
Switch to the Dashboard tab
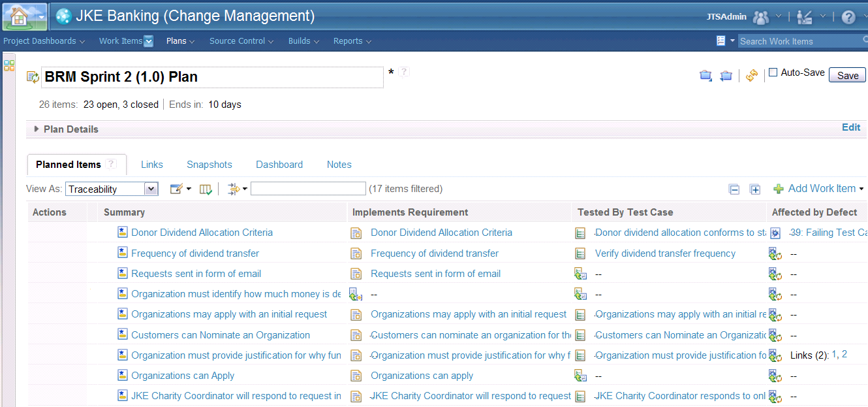point(279,165)
